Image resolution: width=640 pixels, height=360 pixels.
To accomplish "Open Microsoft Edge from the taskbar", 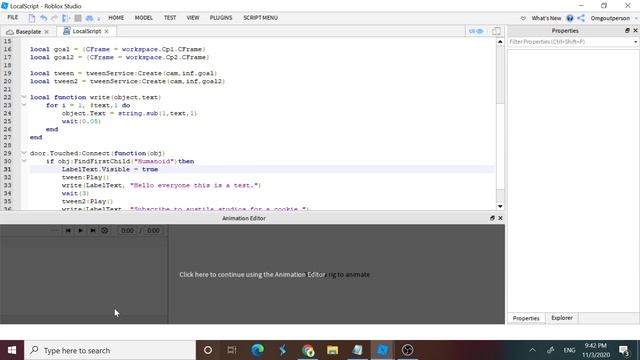I will click(258, 350).
